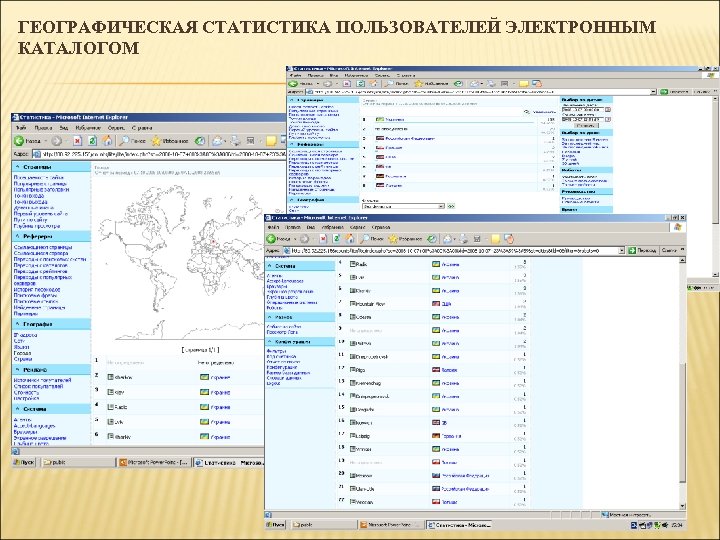
Task: Click the Refresh icon in the map window toolbar
Action: click(92, 141)
